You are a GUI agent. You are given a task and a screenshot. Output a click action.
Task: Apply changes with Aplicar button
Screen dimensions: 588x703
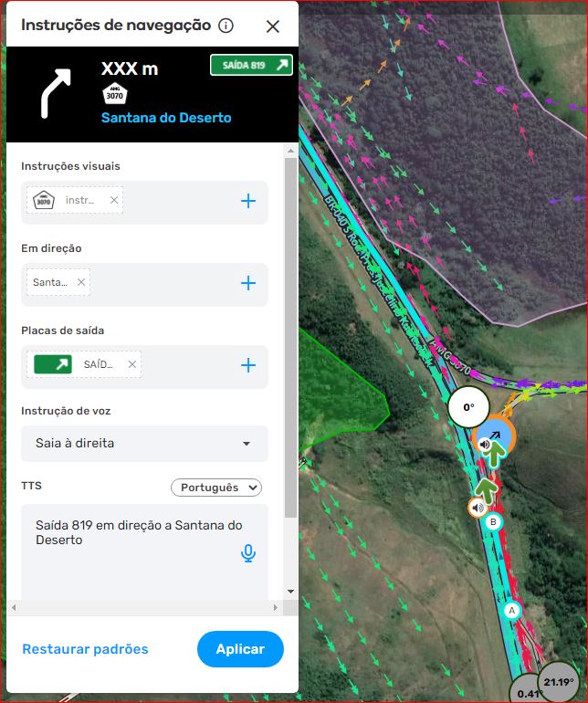(240, 649)
